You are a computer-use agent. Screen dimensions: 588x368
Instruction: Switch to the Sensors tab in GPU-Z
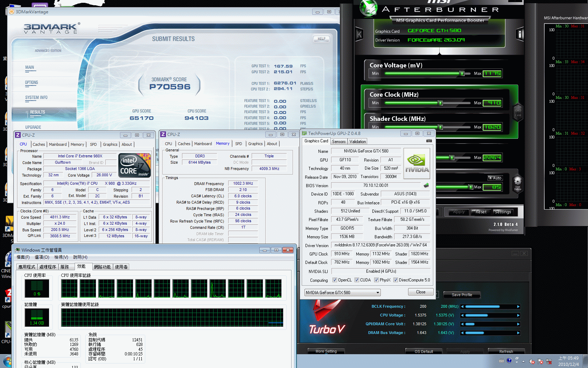click(x=338, y=142)
